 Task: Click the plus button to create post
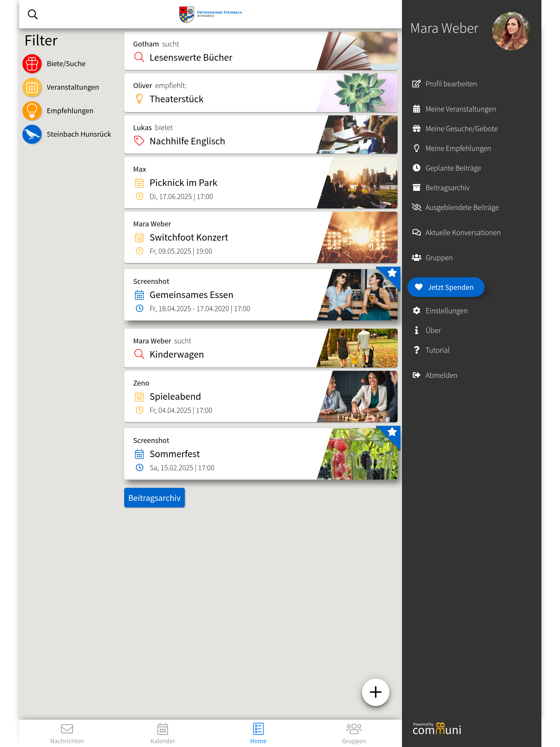pyautogui.click(x=375, y=692)
